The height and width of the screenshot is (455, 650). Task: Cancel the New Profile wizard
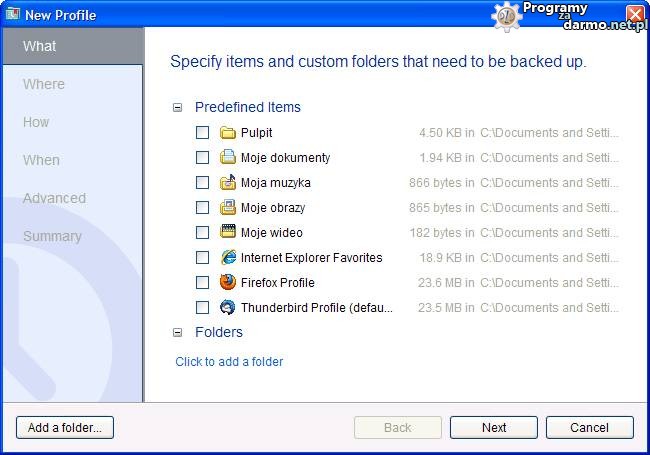[589, 428]
